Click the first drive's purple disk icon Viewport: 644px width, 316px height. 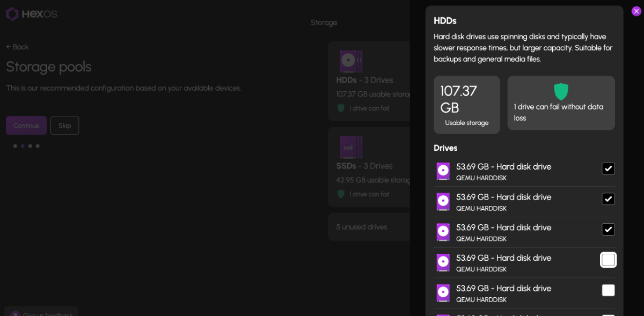pos(443,171)
